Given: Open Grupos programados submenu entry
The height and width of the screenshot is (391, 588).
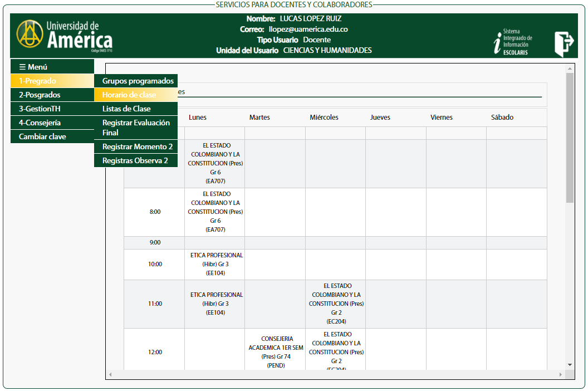Looking at the screenshot, I should [136, 81].
